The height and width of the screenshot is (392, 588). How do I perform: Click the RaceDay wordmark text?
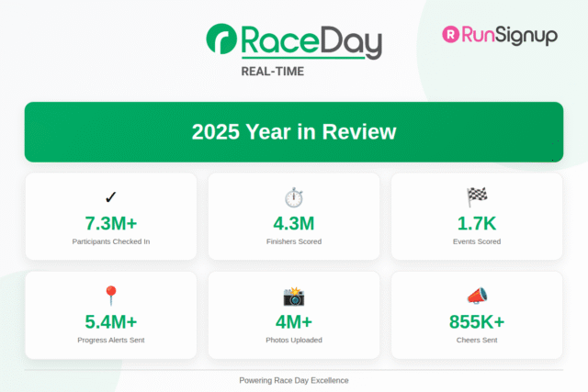(311, 41)
